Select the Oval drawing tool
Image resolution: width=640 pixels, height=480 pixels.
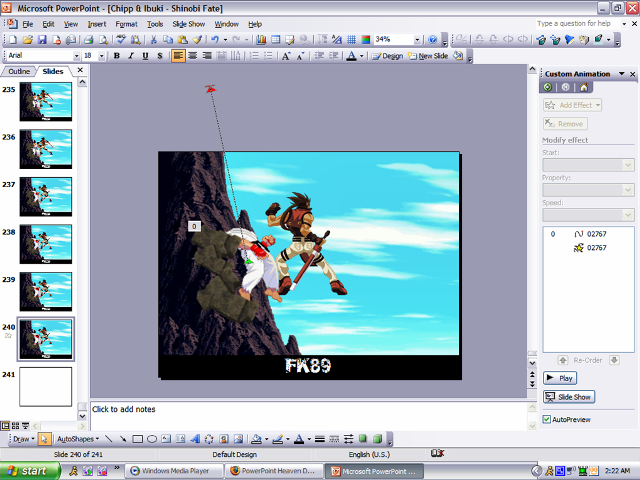pos(152,439)
